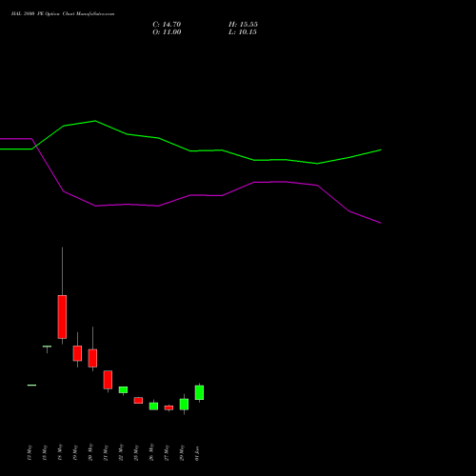Select the green candlestick above 29 May
This screenshot has height=476, width=476.
coord(184,405)
